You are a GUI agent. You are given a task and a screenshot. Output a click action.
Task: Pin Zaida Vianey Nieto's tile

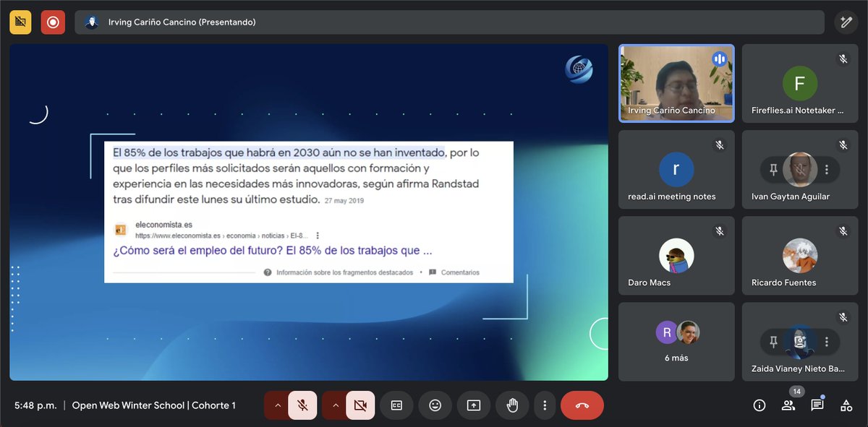tap(773, 342)
